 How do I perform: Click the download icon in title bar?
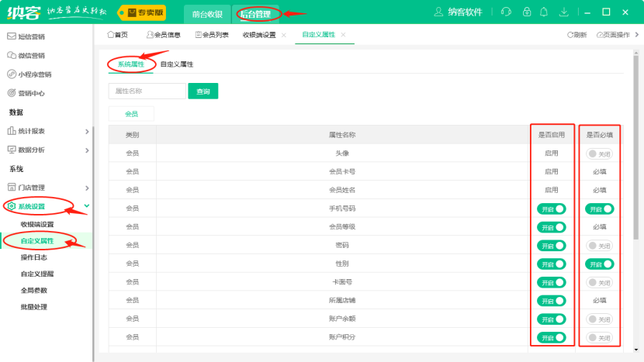tap(564, 12)
